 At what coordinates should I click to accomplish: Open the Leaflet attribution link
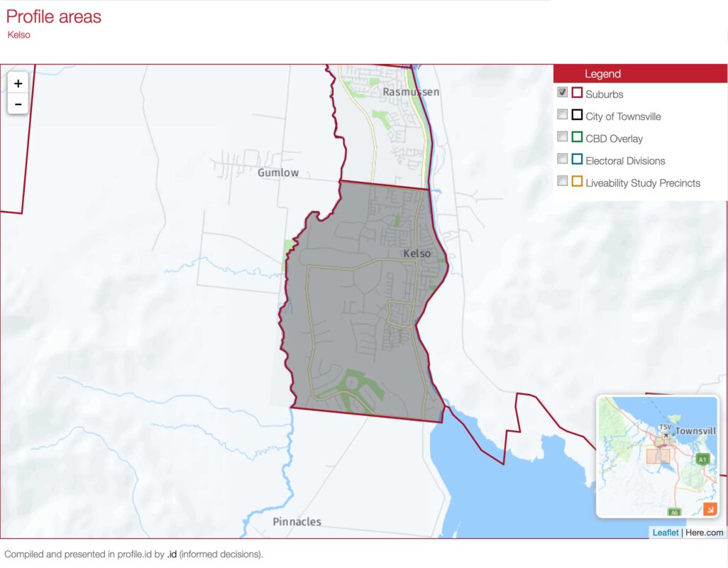665,532
